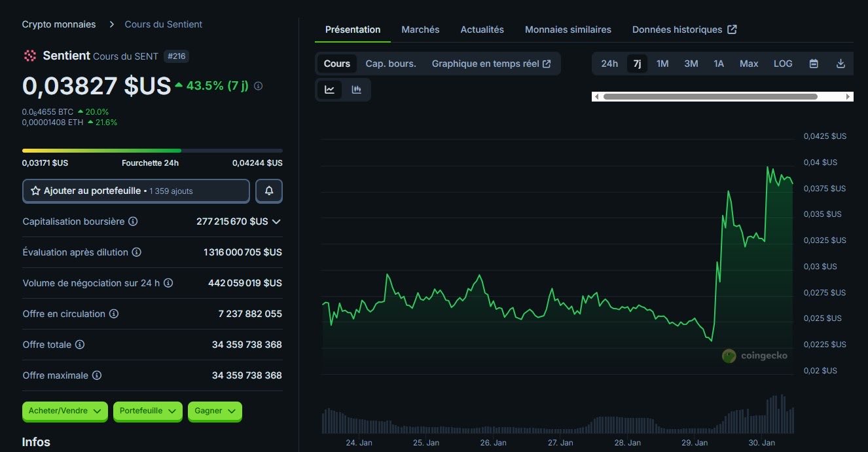Open the Sentient coin logo
868x452 pixels.
29,56
